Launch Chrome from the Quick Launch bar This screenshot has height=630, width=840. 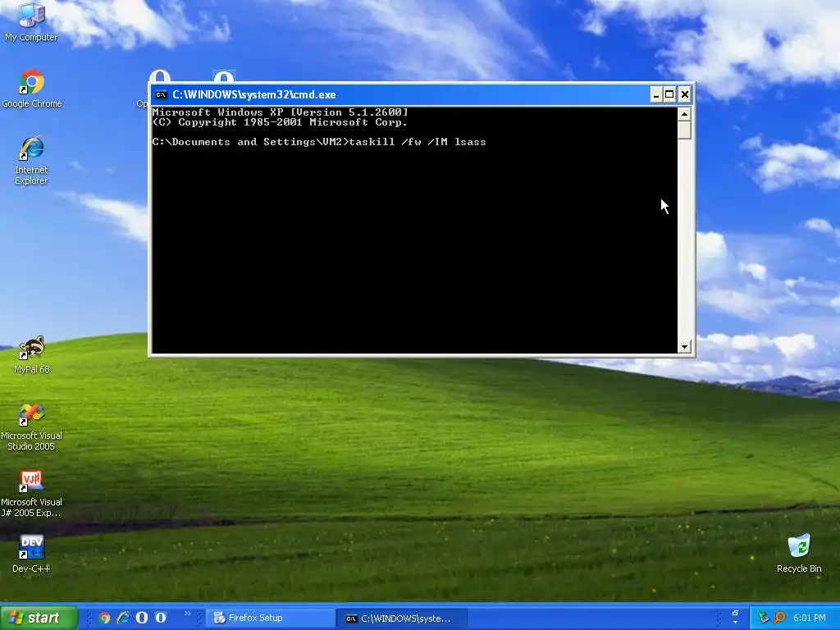coord(104,618)
